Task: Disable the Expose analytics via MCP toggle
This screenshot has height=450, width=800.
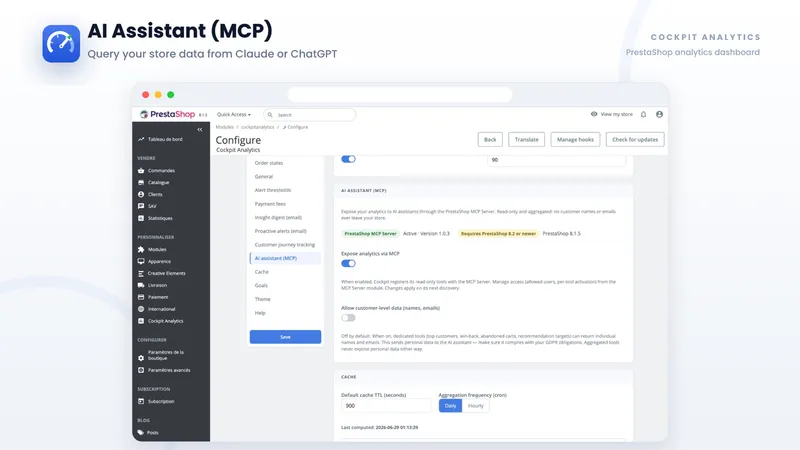Action: coord(348,263)
